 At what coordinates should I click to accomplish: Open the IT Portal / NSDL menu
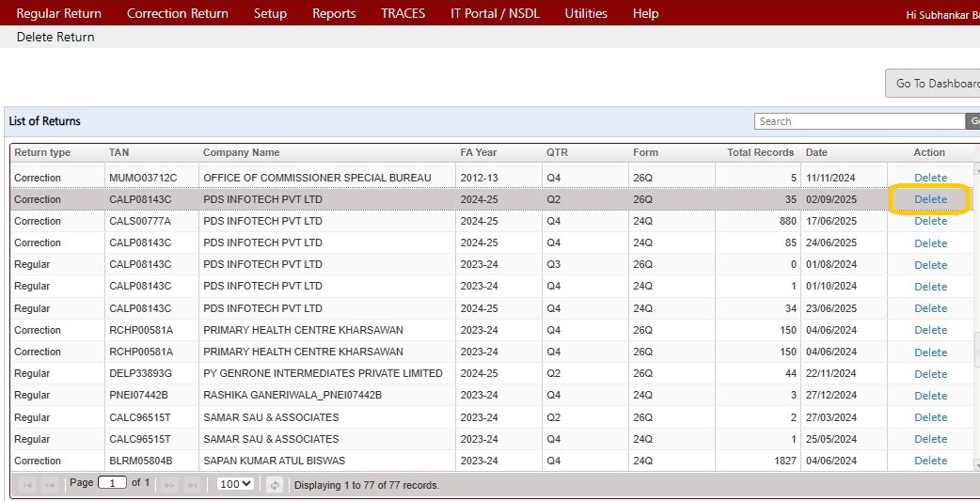click(x=495, y=13)
